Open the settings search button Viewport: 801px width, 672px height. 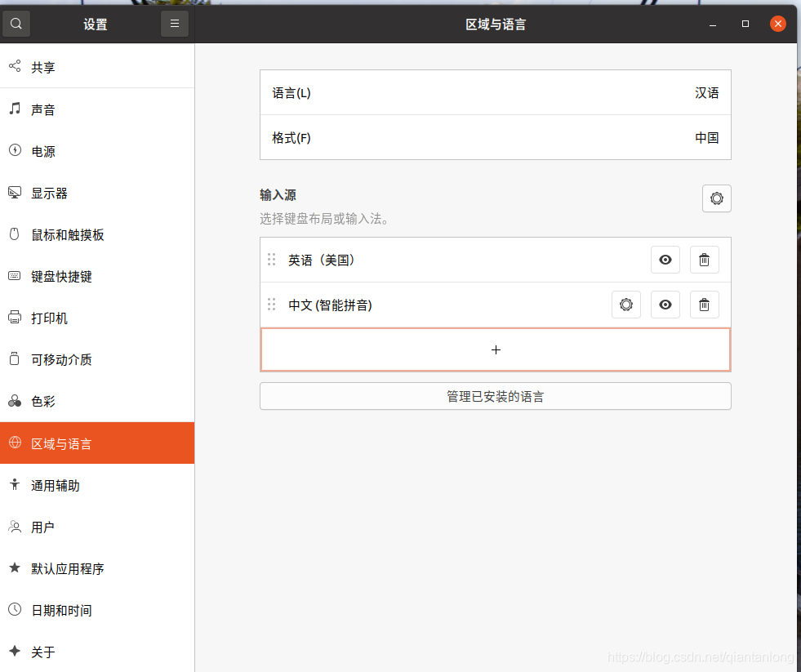(x=16, y=24)
